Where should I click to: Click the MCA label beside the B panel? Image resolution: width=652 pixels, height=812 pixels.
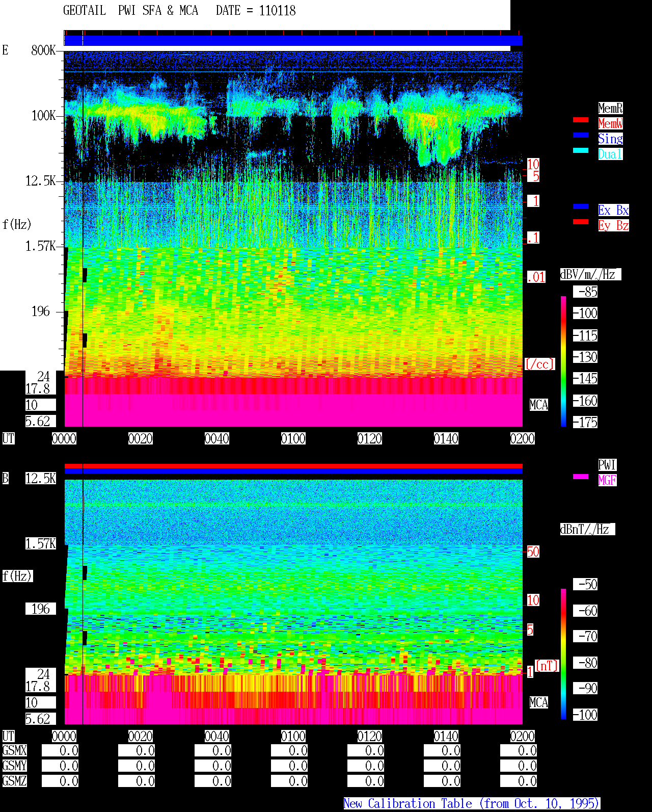click(539, 702)
